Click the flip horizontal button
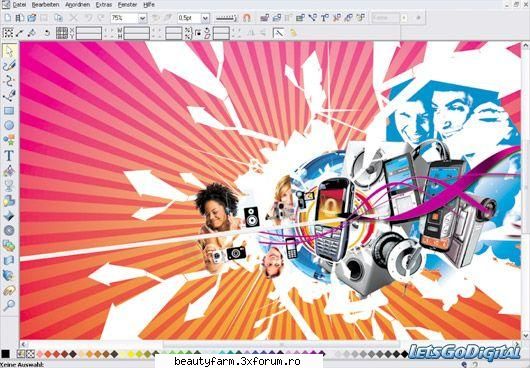530x368 pixels. (x=251, y=33)
